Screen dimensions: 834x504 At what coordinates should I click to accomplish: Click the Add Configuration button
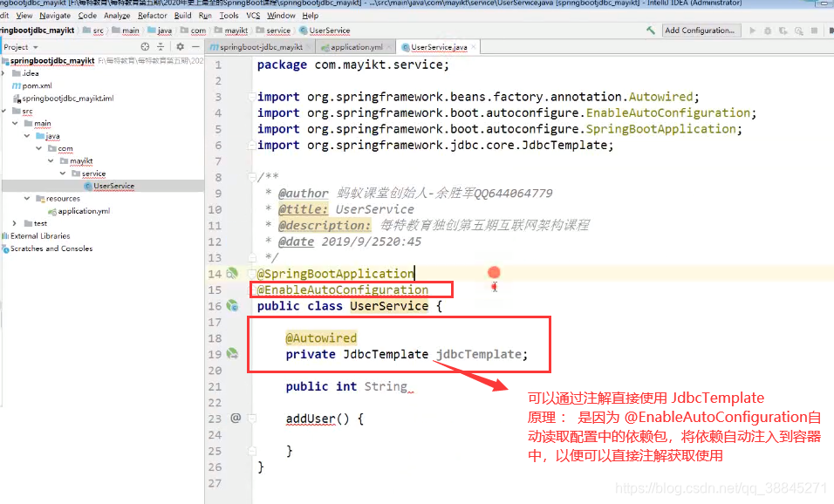point(700,31)
